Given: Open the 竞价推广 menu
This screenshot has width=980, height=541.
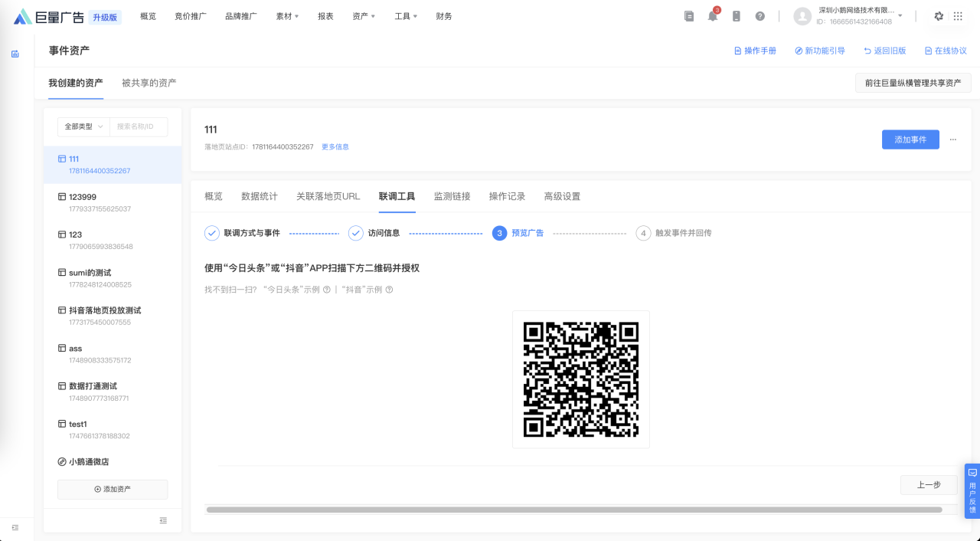Looking at the screenshot, I should click(x=190, y=16).
